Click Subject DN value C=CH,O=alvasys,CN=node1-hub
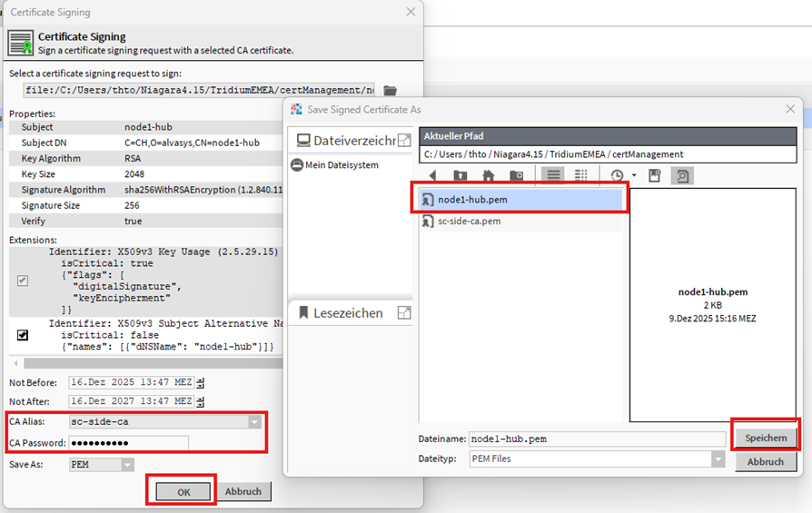The height and width of the screenshot is (513, 812). pos(193,143)
